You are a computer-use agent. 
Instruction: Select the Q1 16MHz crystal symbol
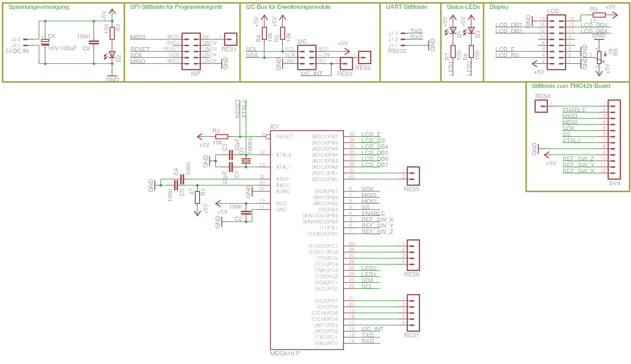click(x=246, y=161)
